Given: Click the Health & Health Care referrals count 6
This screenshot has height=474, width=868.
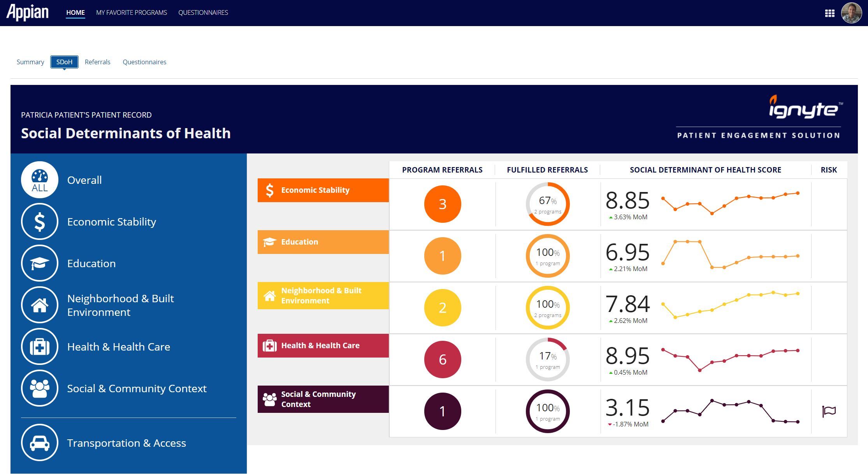Looking at the screenshot, I should [443, 359].
